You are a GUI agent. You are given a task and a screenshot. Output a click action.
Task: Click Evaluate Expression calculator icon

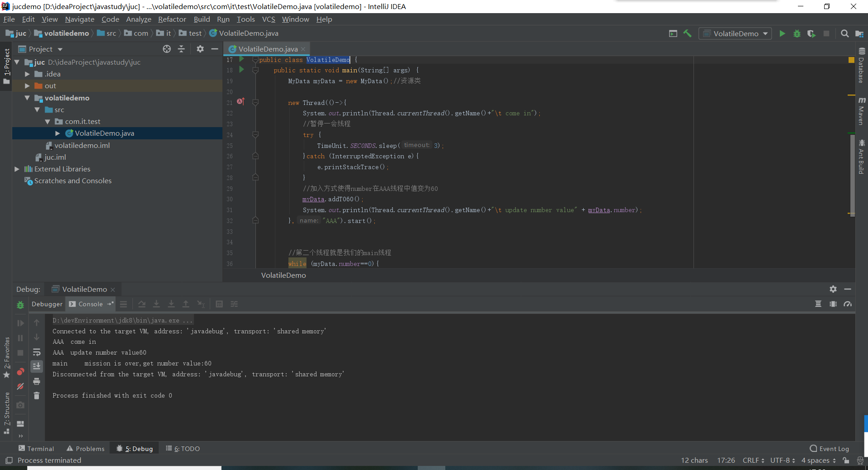click(219, 304)
